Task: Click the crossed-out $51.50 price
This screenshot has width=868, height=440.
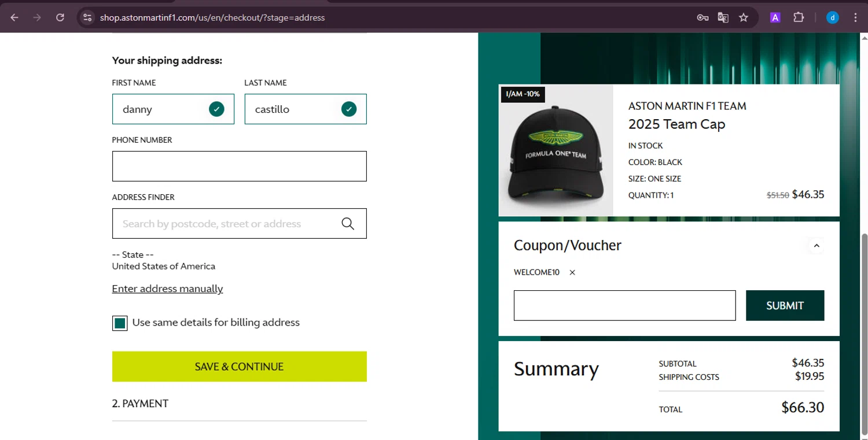Action: pos(778,195)
